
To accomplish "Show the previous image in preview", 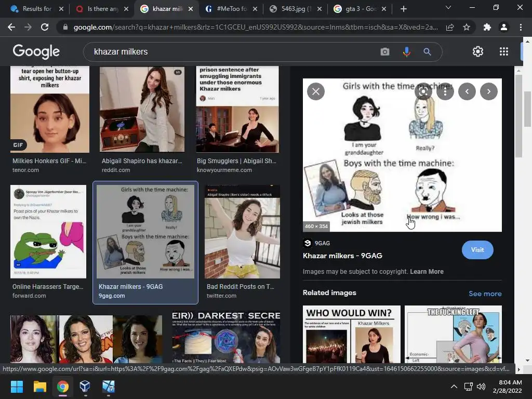I will point(467,91).
